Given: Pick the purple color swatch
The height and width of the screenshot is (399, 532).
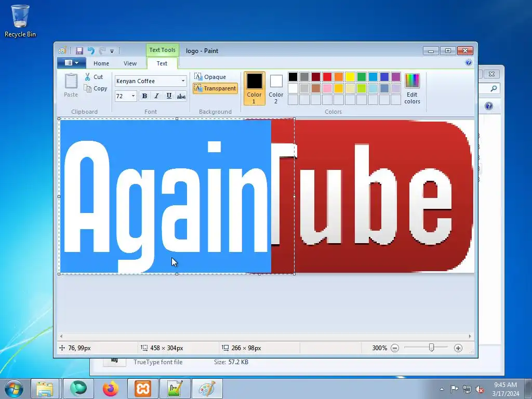Looking at the screenshot, I should (x=395, y=77).
